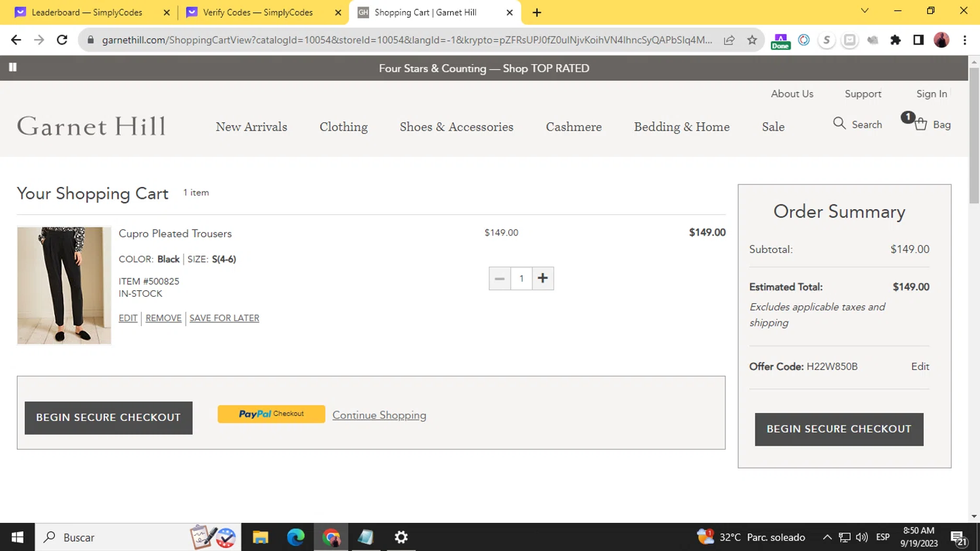Remove the item from cart

(163, 318)
